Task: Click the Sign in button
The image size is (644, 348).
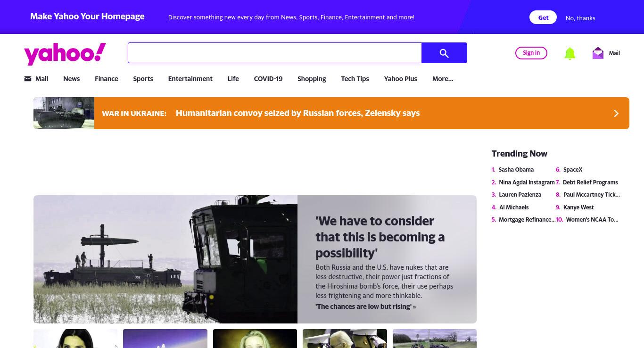Action: pos(531,53)
